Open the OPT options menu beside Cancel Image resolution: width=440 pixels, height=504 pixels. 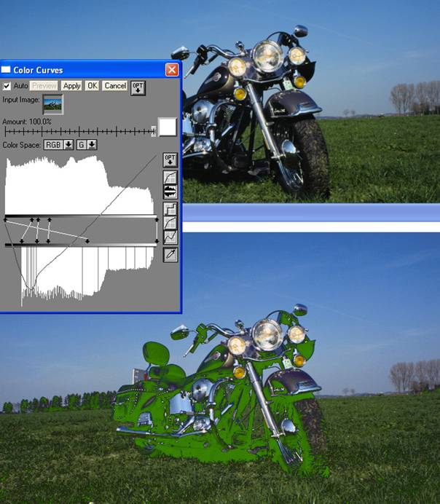(138, 87)
